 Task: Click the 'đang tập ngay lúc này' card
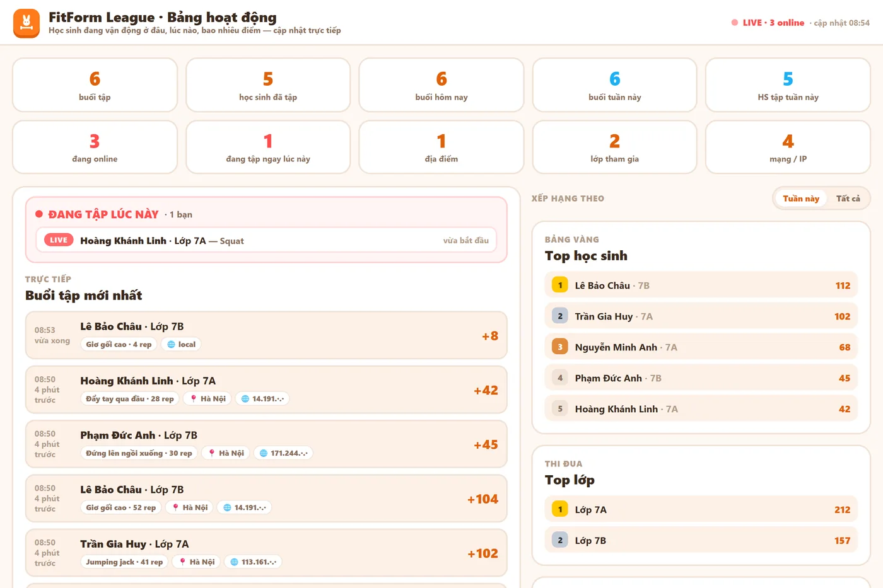click(x=268, y=147)
